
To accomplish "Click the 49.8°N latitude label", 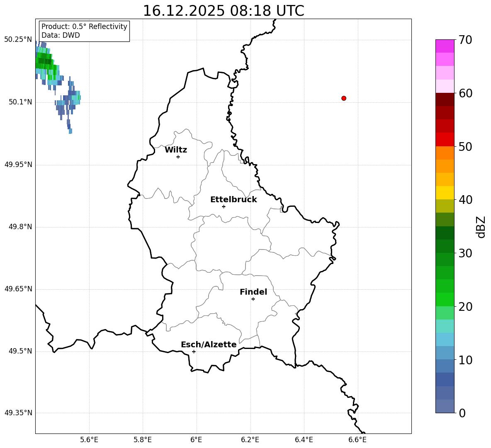I will point(20,227).
